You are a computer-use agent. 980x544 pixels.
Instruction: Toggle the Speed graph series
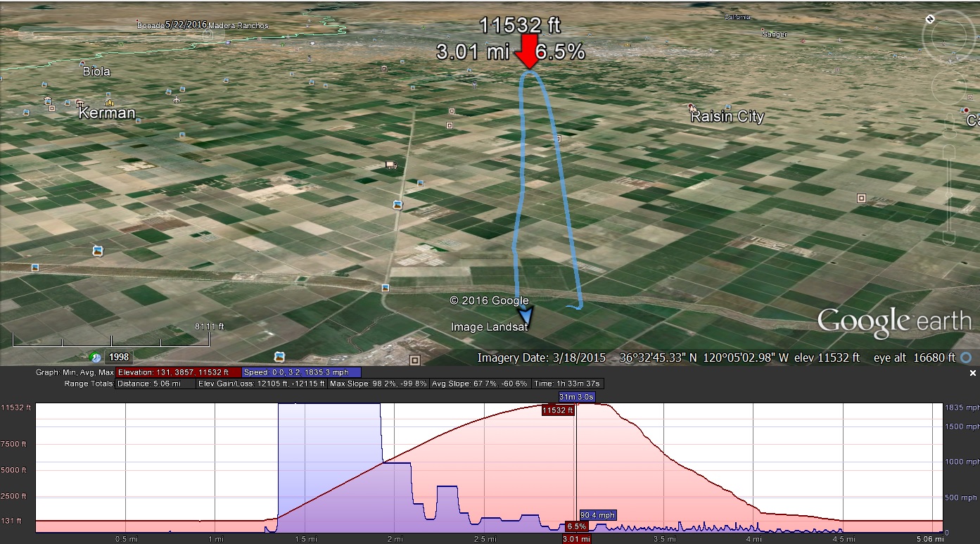(301, 372)
